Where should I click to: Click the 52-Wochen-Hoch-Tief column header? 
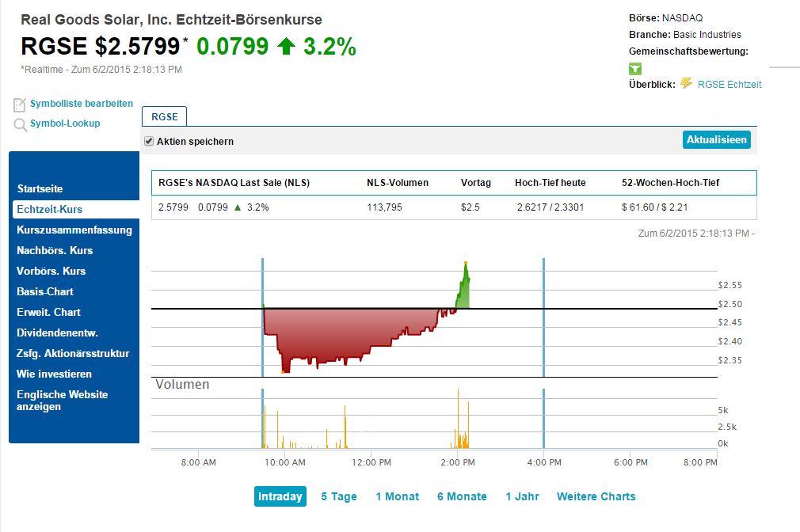coord(670,183)
